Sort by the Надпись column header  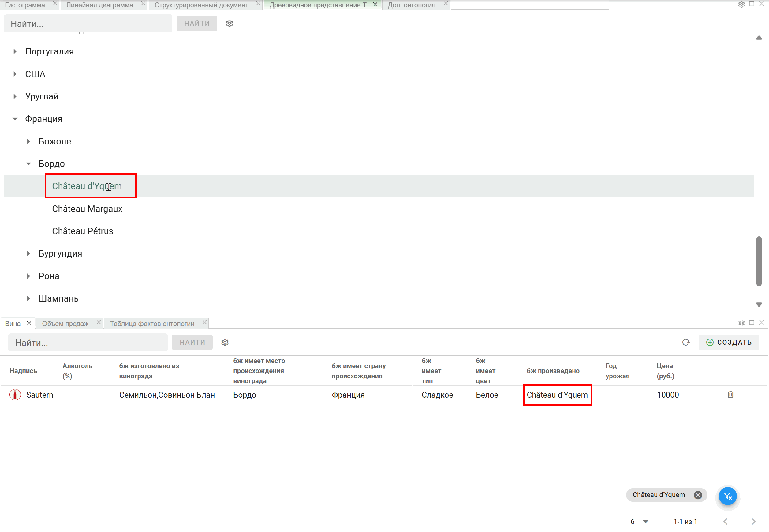tap(23, 371)
